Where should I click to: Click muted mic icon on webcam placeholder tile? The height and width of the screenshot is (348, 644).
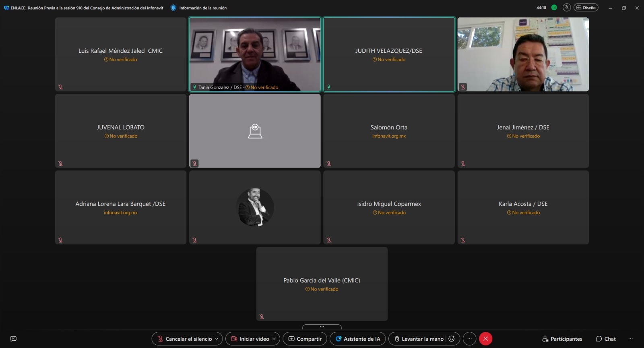click(194, 164)
